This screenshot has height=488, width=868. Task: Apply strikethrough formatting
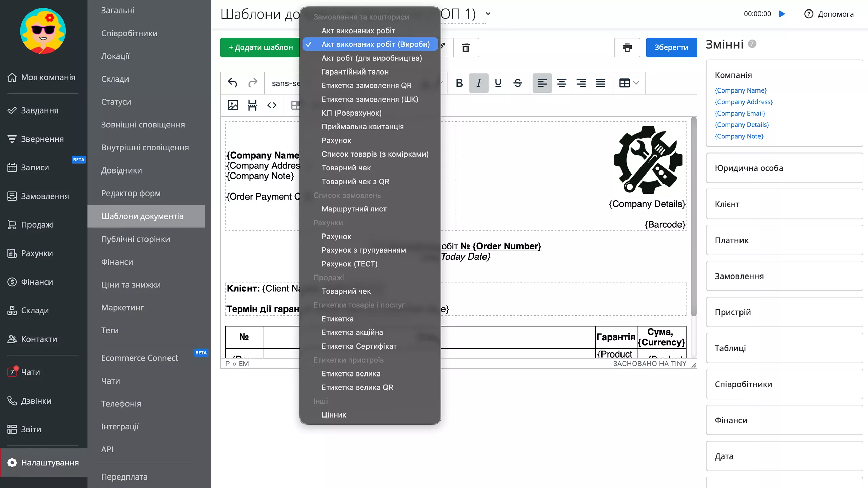(x=517, y=83)
